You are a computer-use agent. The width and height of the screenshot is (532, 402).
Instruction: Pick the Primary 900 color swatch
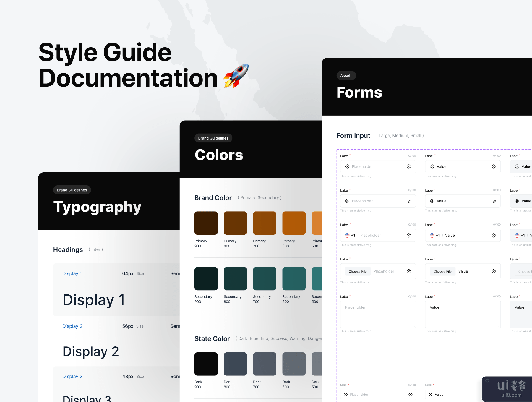click(206, 223)
